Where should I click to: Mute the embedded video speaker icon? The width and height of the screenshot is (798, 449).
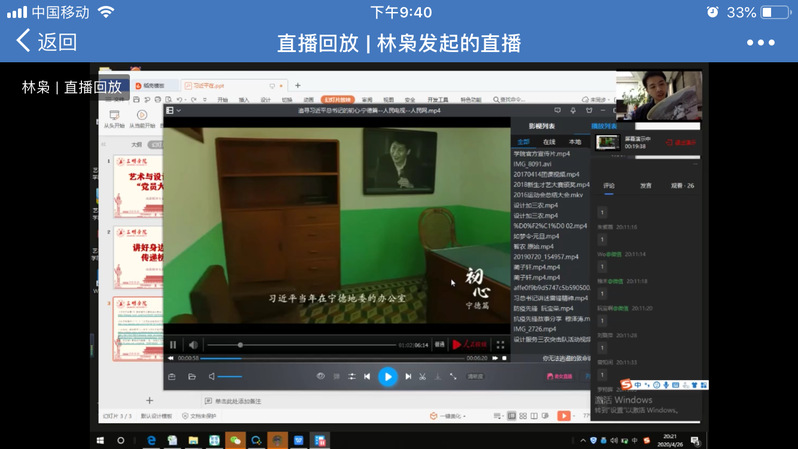(x=193, y=345)
